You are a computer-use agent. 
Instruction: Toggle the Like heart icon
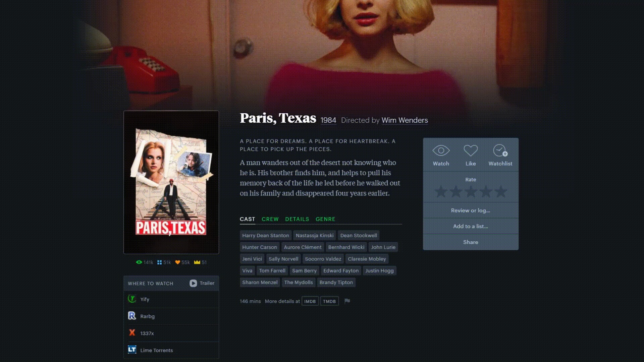470,151
